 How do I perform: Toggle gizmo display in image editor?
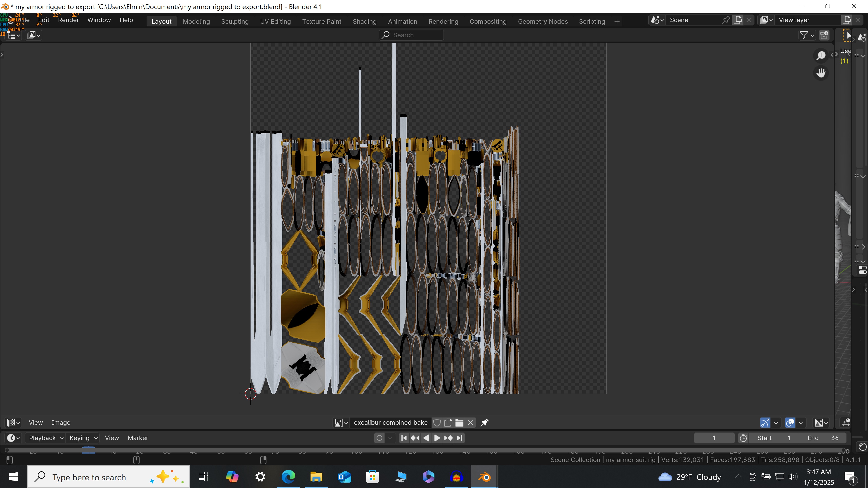click(765, 422)
